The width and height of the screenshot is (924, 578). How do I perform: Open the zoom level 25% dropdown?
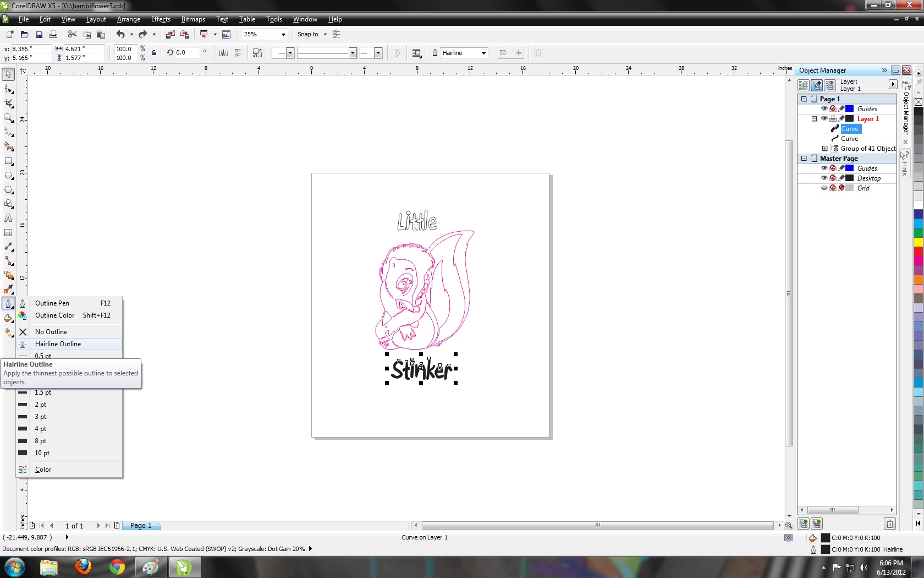pos(283,34)
